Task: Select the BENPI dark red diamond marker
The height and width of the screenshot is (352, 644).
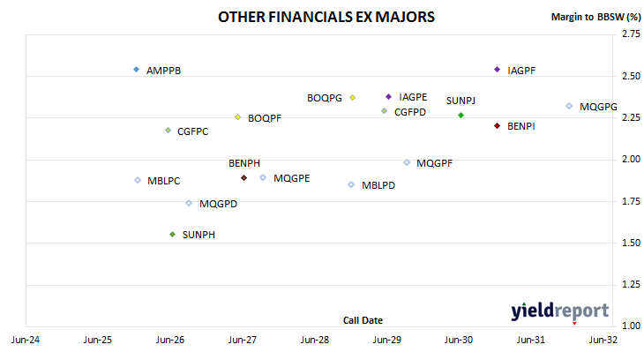Action: coord(497,125)
